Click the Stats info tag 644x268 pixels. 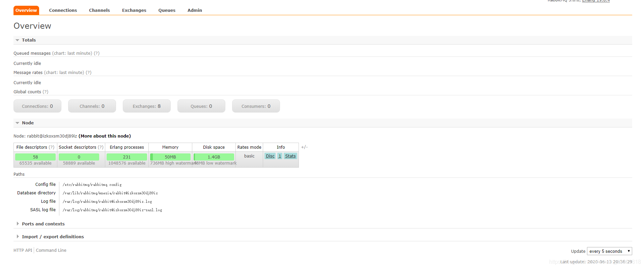coord(290,156)
